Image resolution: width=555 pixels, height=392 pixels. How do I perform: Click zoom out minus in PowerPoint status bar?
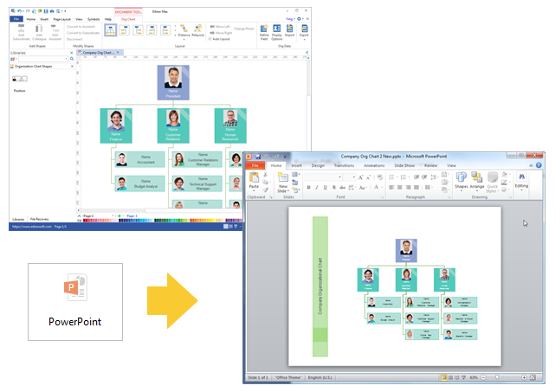tap(483, 377)
